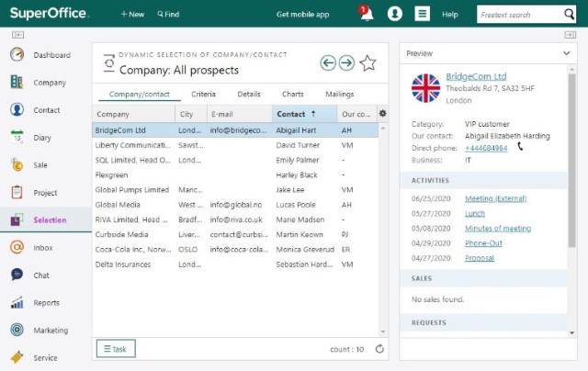Image resolution: width=588 pixels, height=371 pixels.
Task: Expand the Preview panel dropdown
Action: [566, 53]
